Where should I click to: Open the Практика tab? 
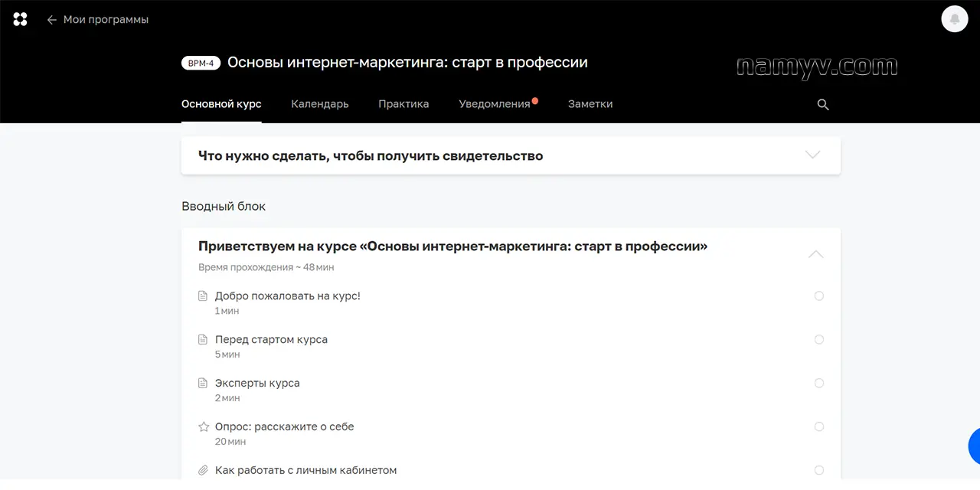point(403,104)
